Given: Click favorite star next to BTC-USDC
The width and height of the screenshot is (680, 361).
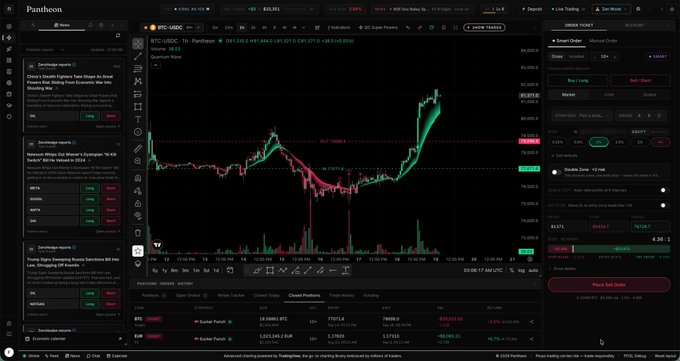Looking at the screenshot, I should 146,27.
